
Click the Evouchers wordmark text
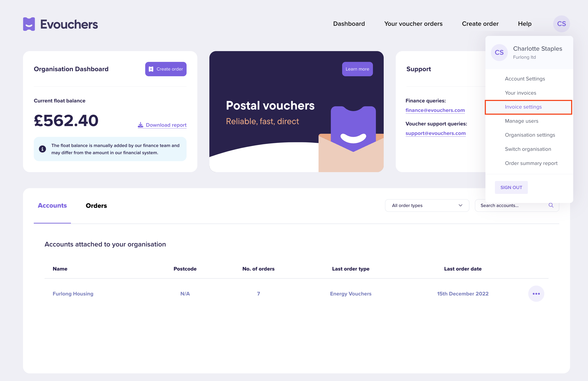[x=69, y=24]
